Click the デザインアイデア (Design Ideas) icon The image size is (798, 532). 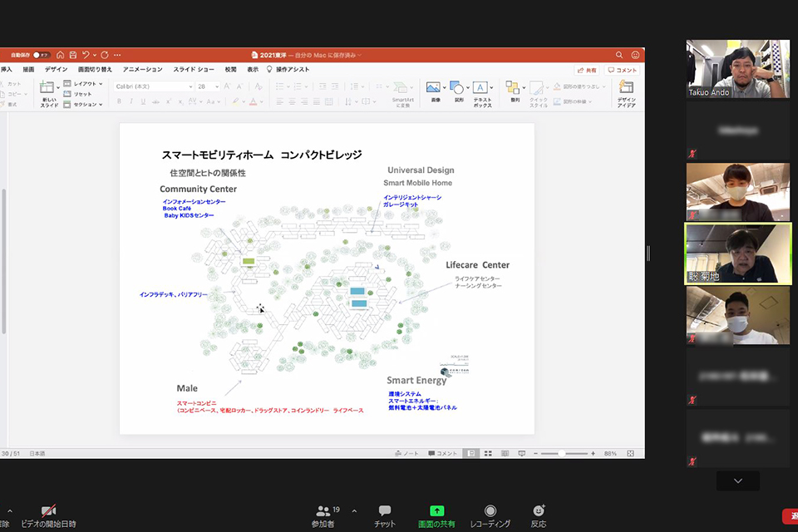pyautogui.click(x=627, y=87)
